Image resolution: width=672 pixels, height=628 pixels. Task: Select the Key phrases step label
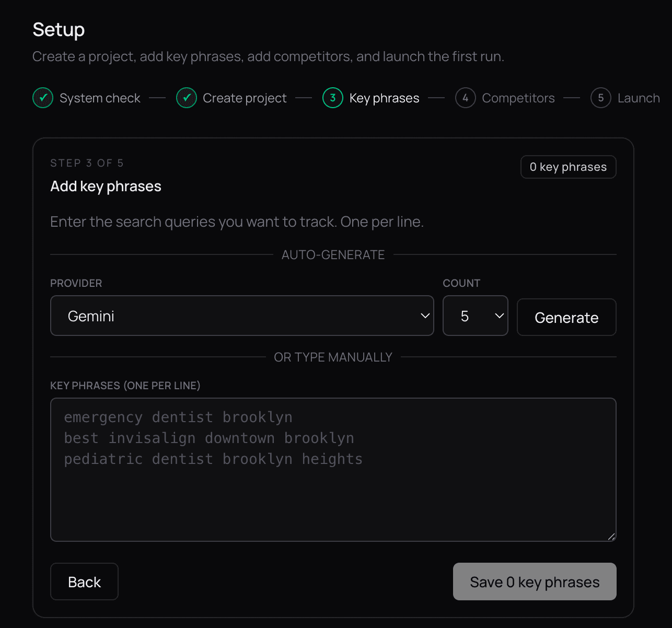tap(384, 98)
